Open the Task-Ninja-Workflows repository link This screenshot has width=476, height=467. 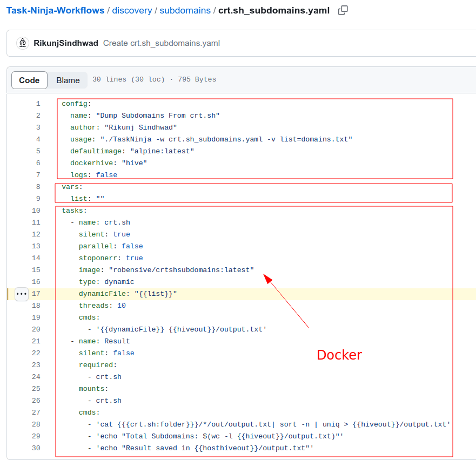(x=55, y=10)
